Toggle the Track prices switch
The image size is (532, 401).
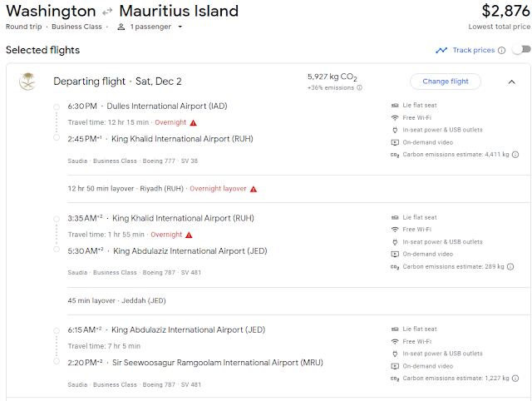(x=521, y=50)
